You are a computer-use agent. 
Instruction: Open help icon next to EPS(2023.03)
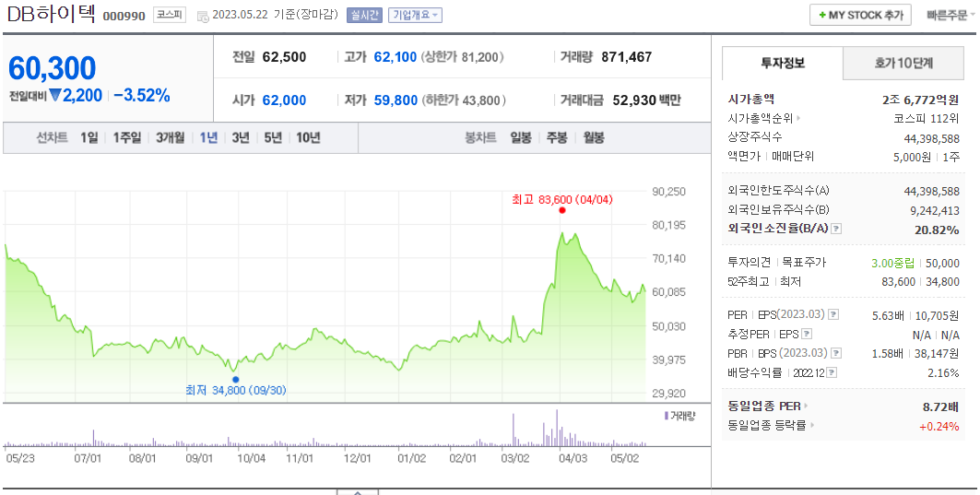[833, 314]
